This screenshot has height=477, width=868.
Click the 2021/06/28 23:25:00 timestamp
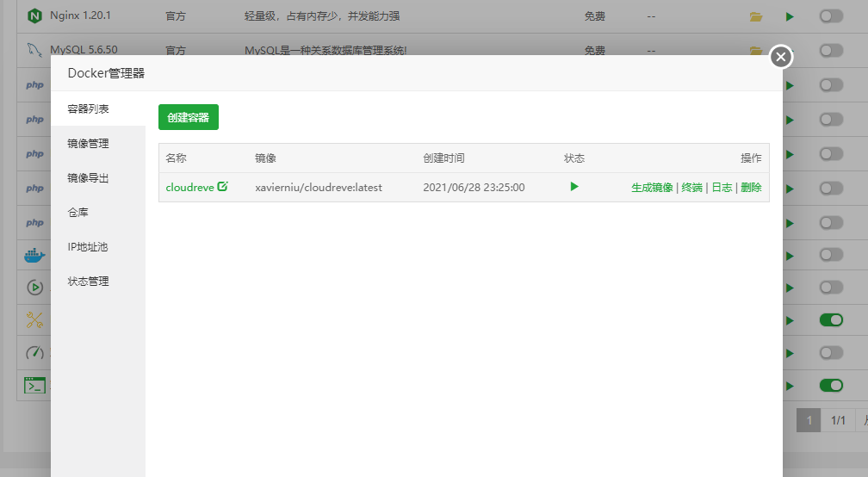point(474,188)
